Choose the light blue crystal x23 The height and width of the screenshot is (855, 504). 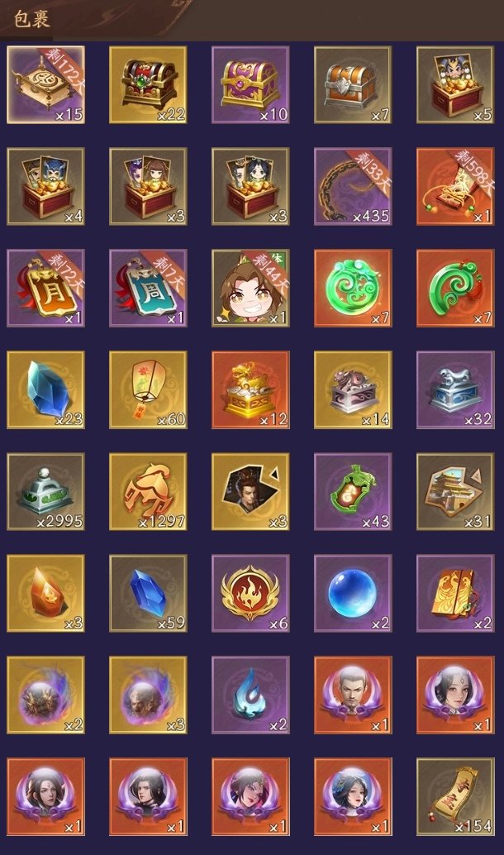pos(45,389)
